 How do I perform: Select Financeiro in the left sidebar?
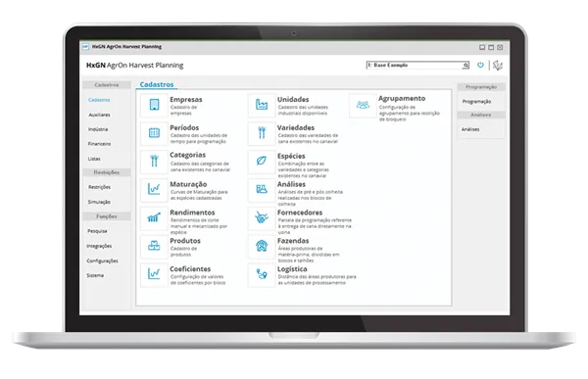coord(99,144)
